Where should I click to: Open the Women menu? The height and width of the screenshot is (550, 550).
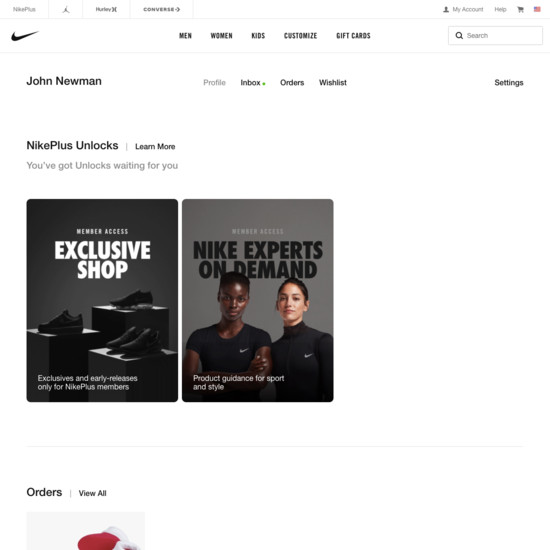221,36
